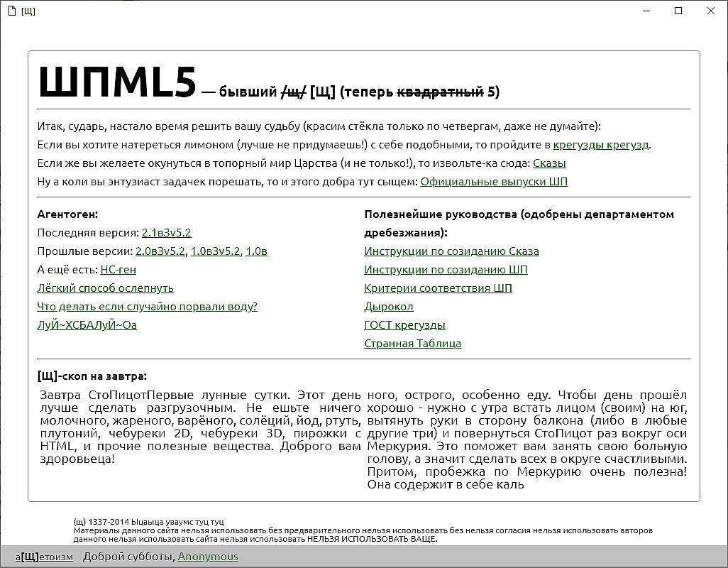Open past version 1.0в3v5.2 link
Image resolution: width=728 pixels, height=568 pixels.
216,251
